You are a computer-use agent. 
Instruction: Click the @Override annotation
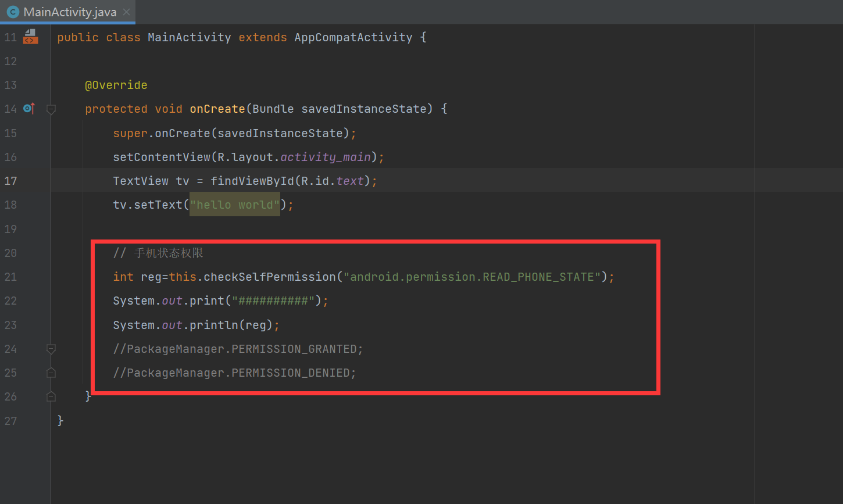click(116, 85)
